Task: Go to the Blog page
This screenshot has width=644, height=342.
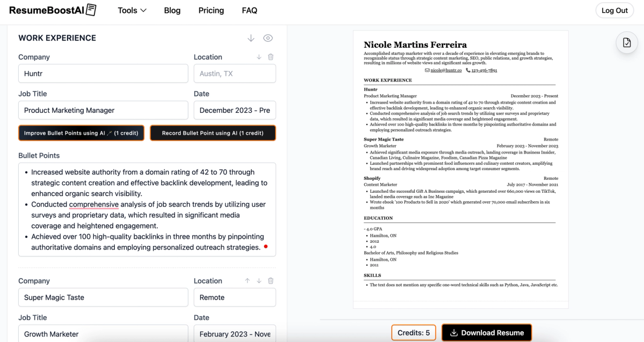Action: tap(172, 10)
